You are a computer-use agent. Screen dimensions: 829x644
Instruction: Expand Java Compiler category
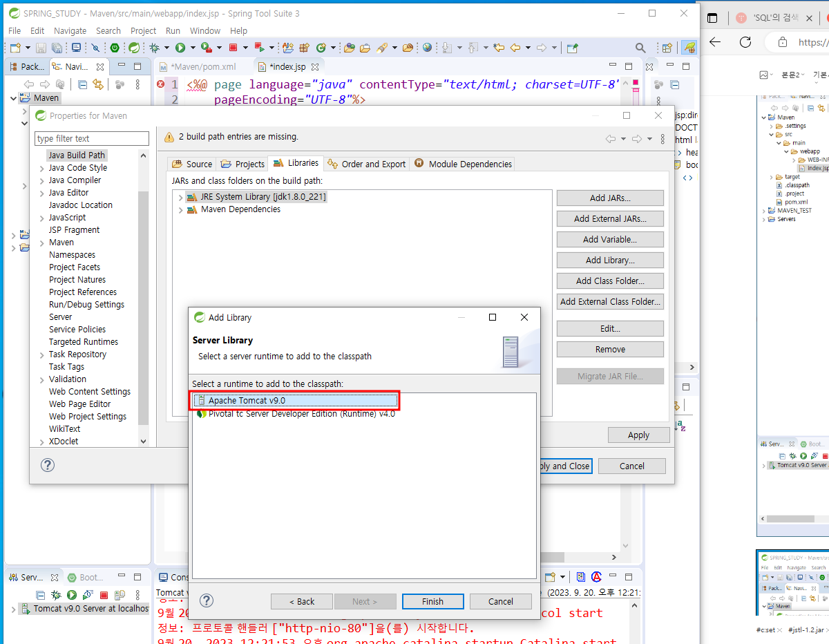(x=43, y=180)
